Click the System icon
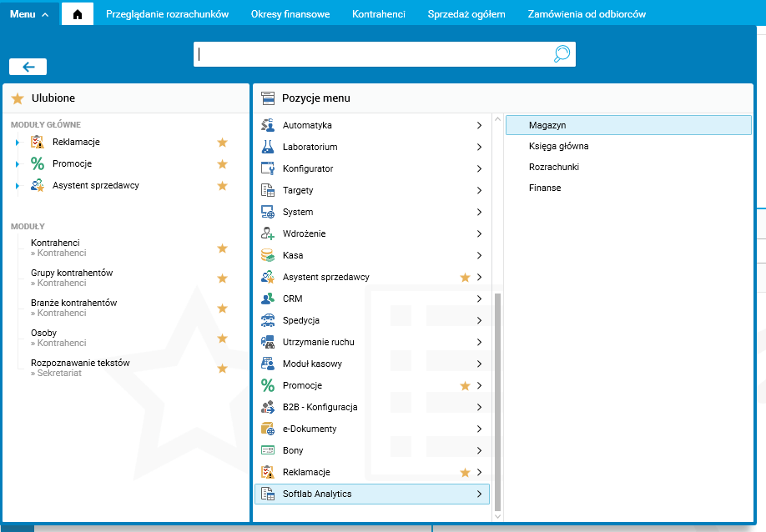Viewport: 766px width, 532px height. [x=268, y=212]
